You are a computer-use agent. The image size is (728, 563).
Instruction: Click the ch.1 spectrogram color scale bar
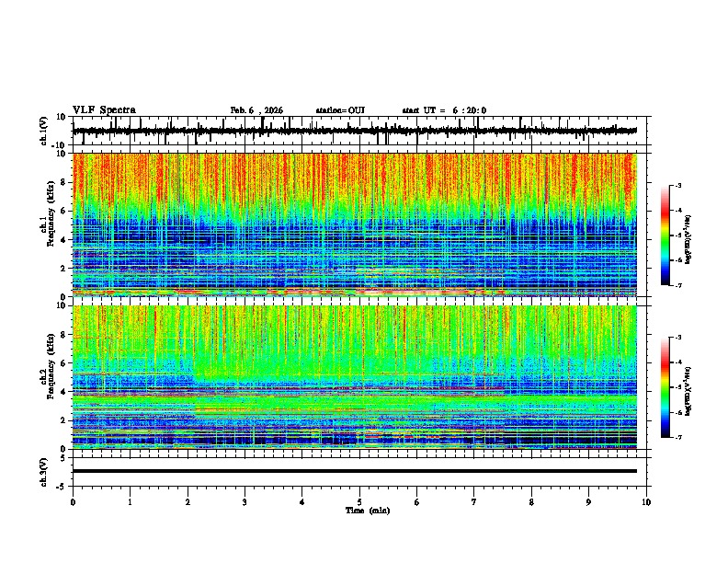(x=665, y=236)
